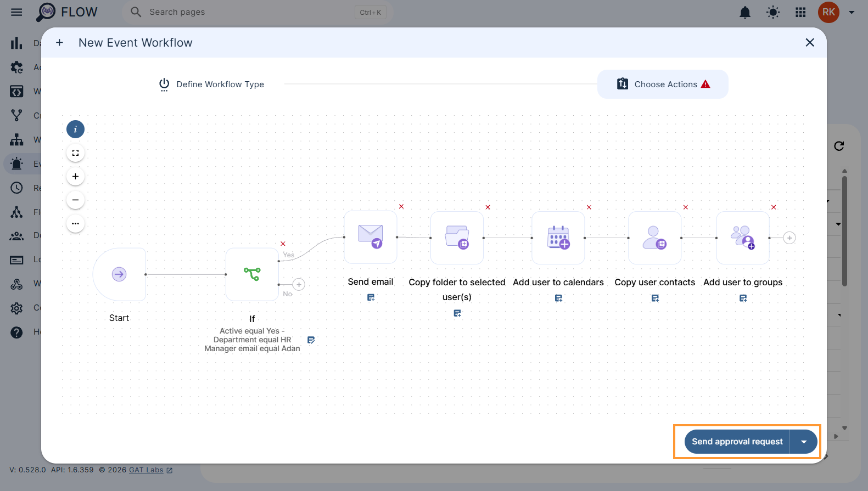Edit note under Send email
Image resolution: width=868 pixels, height=491 pixels.
(x=371, y=297)
